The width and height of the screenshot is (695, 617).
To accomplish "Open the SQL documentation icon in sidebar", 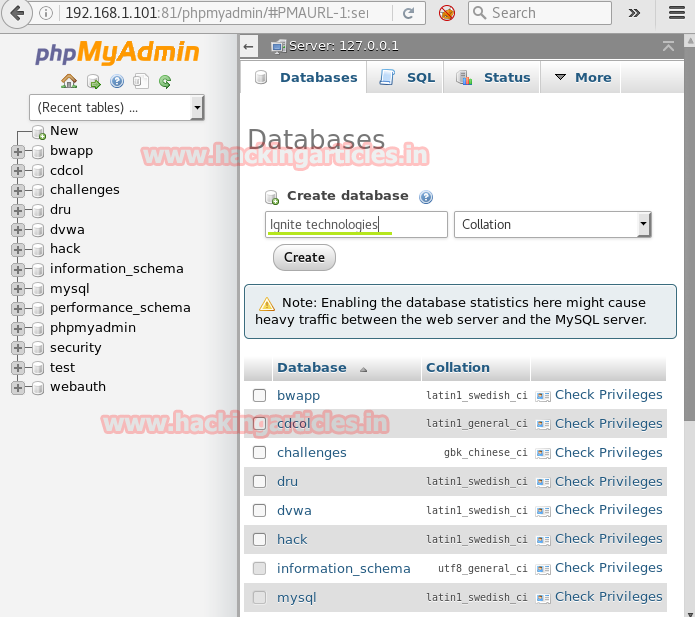I will pyautogui.click(x=141, y=81).
